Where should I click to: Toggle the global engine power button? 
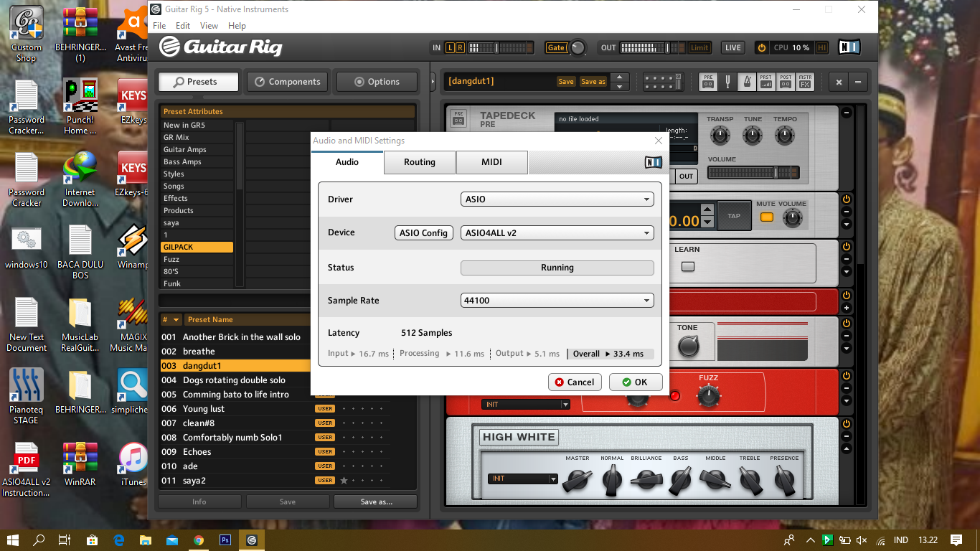coord(762,48)
